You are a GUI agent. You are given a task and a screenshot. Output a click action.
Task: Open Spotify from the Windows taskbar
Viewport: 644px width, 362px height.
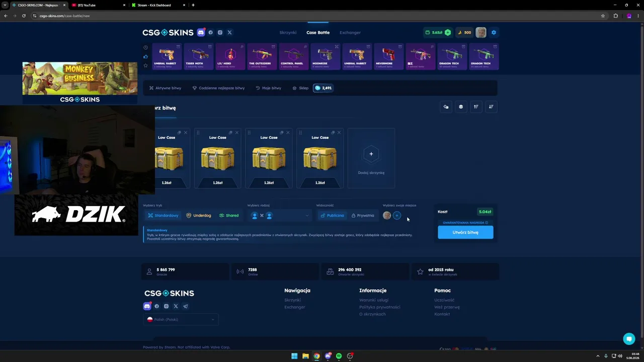[x=339, y=356]
